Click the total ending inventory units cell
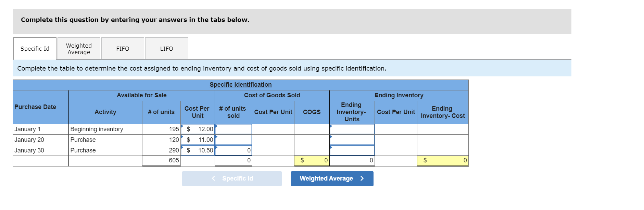644x210 pixels. tap(352, 160)
